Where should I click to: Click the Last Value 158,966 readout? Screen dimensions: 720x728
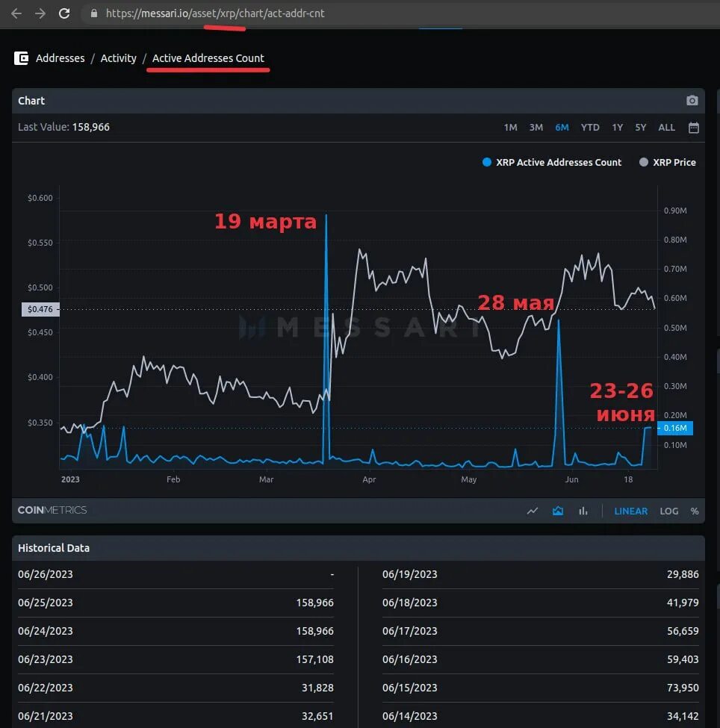point(63,127)
